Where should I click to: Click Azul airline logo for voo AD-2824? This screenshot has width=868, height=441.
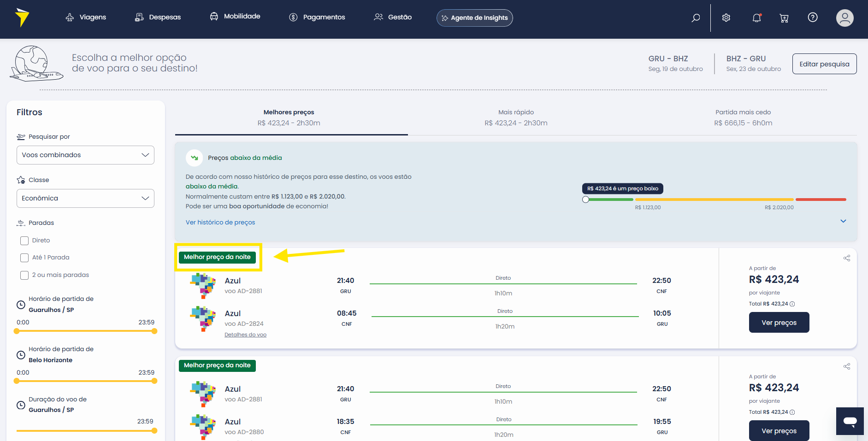(203, 318)
